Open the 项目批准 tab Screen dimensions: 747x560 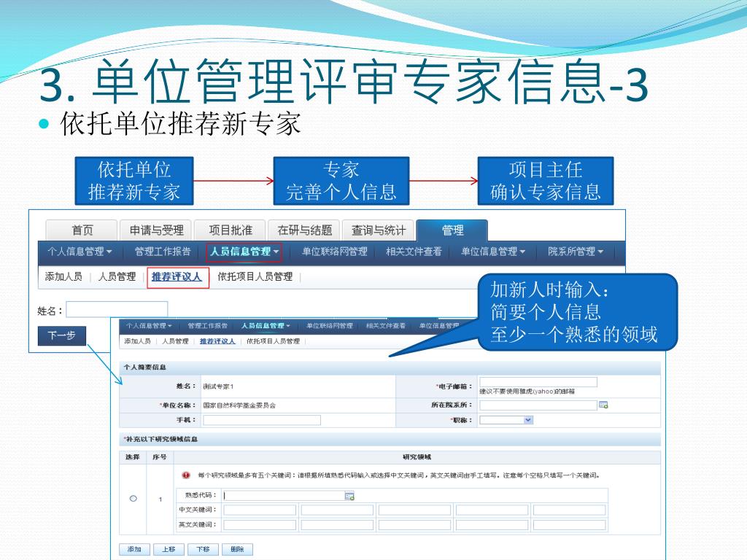[230, 230]
